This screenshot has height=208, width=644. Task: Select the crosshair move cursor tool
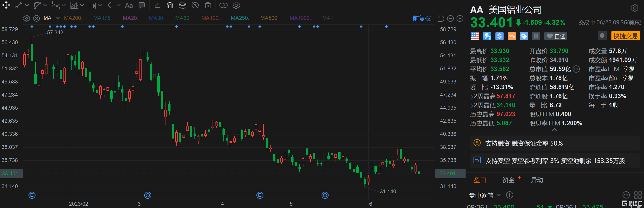tap(6, 5)
